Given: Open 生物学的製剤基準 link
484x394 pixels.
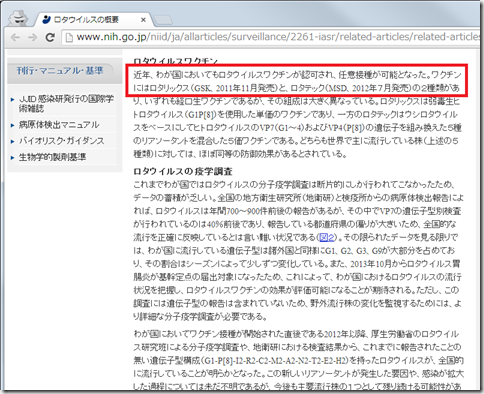Looking at the screenshot, I should point(52,157).
